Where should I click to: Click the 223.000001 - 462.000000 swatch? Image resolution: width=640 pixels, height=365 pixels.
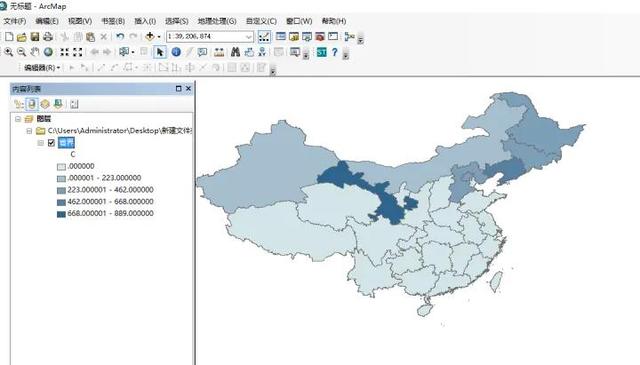61,190
